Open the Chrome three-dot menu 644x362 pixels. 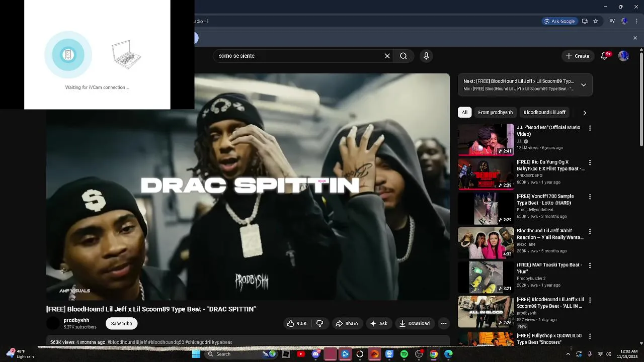(x=636, y=21)
